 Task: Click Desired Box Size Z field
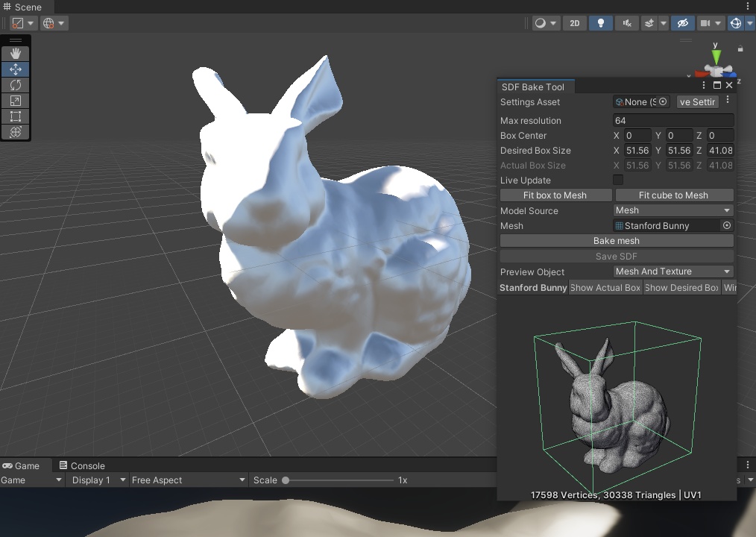pos(720,151)
